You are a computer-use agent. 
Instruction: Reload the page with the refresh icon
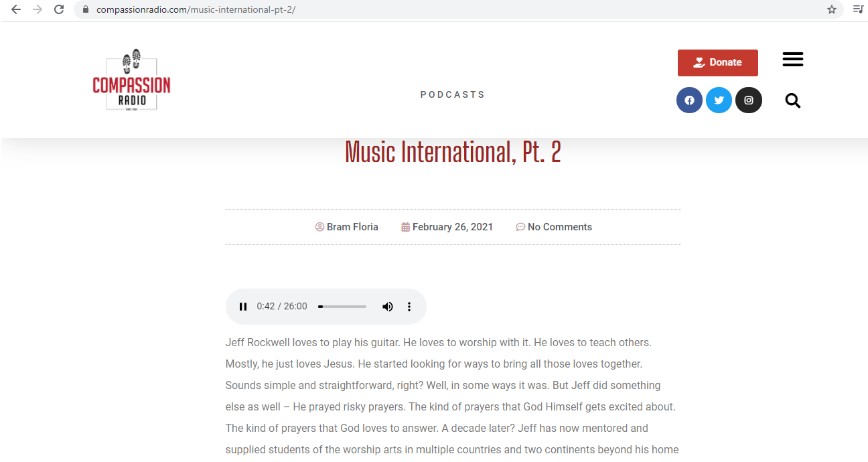click(59, 9)
